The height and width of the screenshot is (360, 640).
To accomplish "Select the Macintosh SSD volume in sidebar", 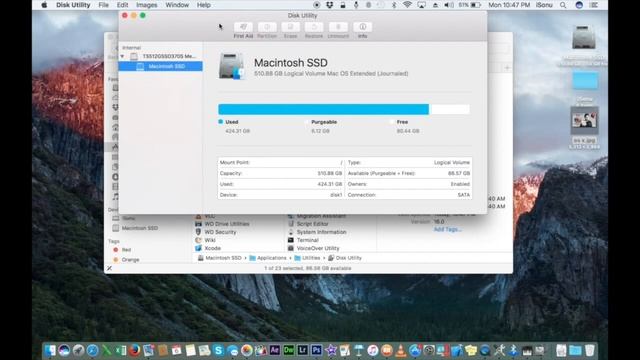I will point(160,66).
